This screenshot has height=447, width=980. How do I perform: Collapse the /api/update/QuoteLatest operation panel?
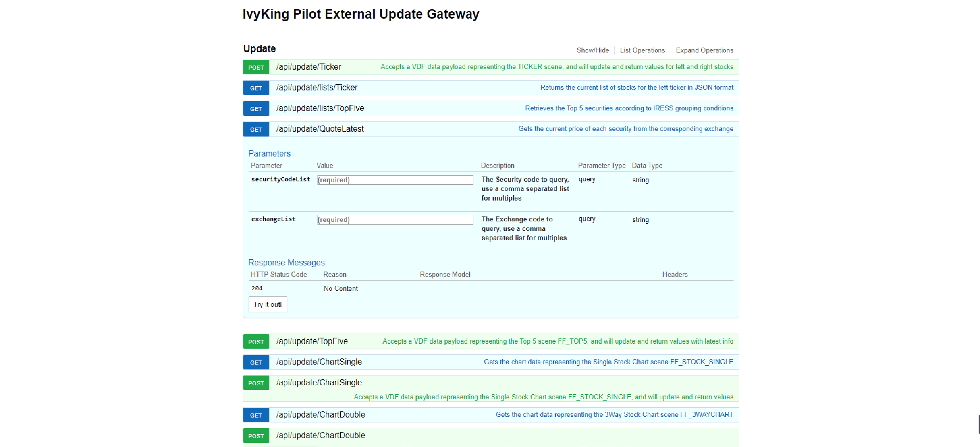pos(320,129)
